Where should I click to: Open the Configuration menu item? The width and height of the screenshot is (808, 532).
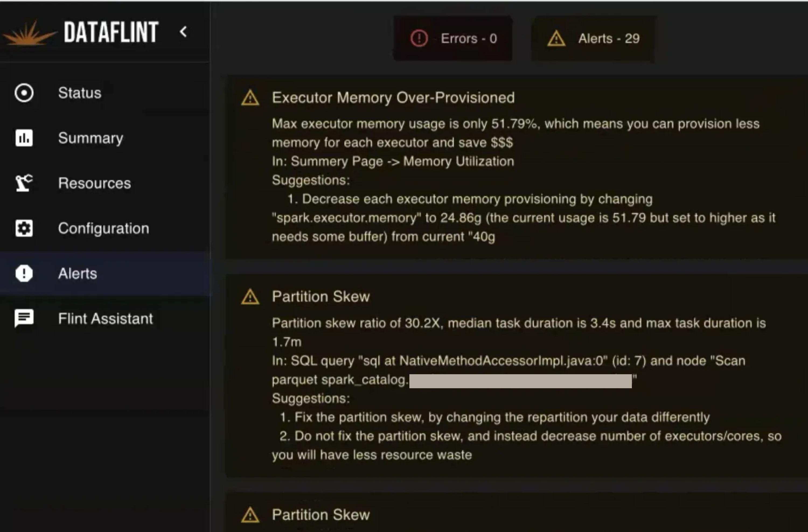105,228
